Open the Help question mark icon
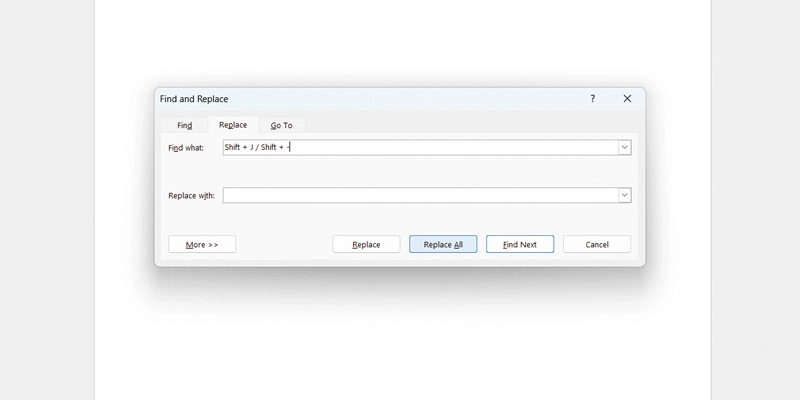 pyautogui.click(x=592, y=99)
